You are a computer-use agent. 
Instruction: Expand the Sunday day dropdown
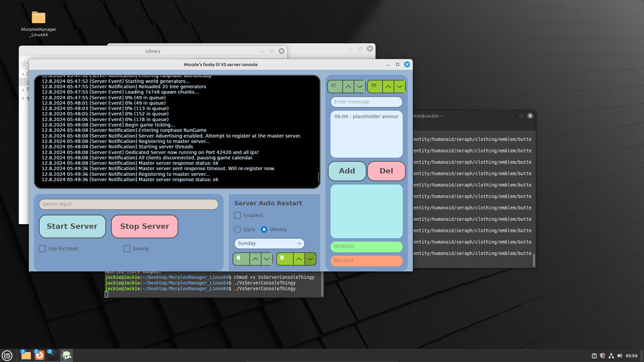(269, 243)
